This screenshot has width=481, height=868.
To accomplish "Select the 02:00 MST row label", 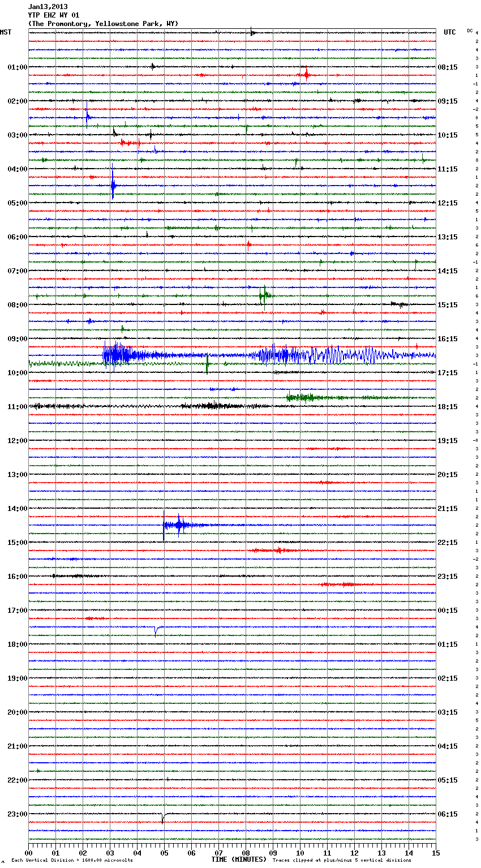I will (18, 101).
